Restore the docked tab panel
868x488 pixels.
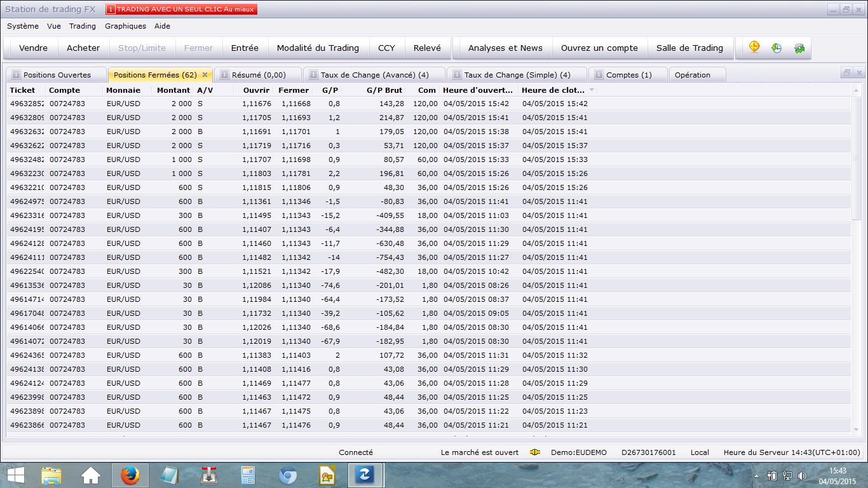click(x=846, y=73)
